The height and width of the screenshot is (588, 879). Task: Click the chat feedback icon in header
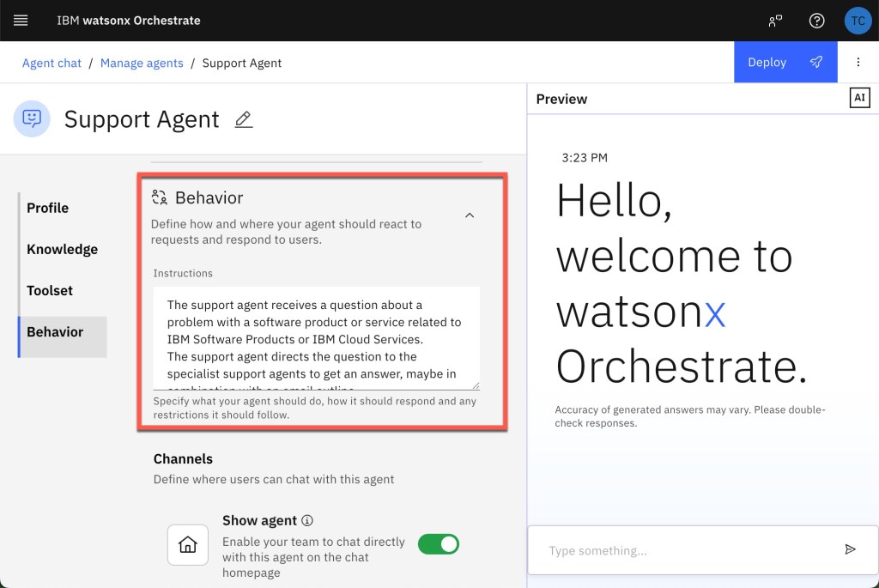776,21
